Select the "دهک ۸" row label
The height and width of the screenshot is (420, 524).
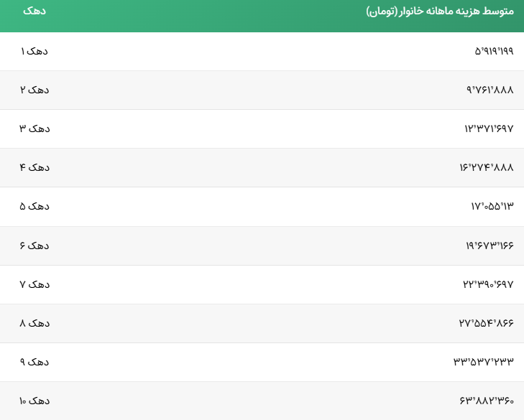coord(35,323)
